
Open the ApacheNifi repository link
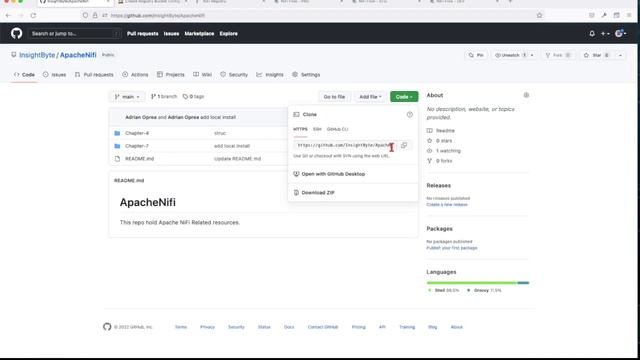(x=78, y=55)
